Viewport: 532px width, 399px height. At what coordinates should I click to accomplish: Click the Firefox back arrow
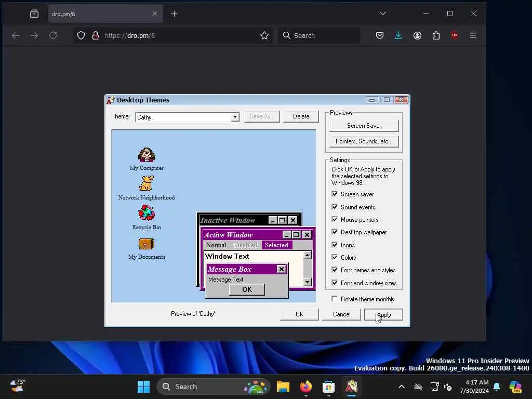(x=16, y=35)
